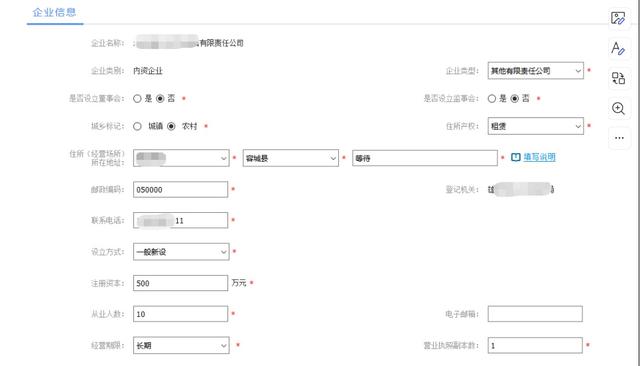Viewport: 640px width, 366px height.
Task: Click the text edit icon in sidebar
Action: 618,49
